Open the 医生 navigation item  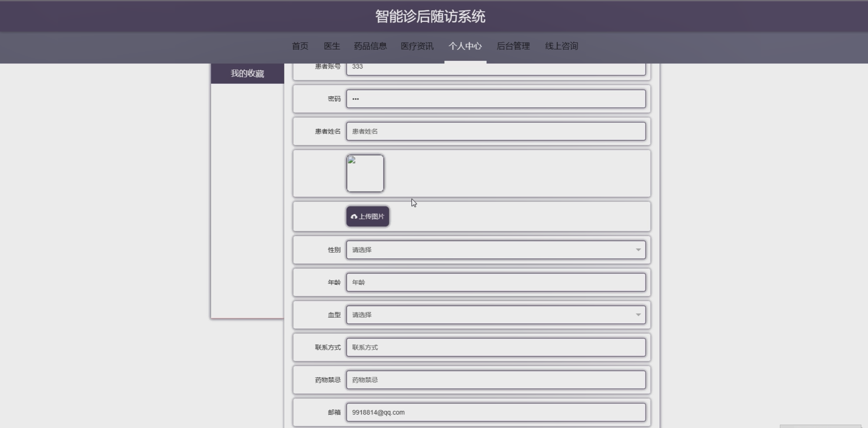click(x=332, y=46)
